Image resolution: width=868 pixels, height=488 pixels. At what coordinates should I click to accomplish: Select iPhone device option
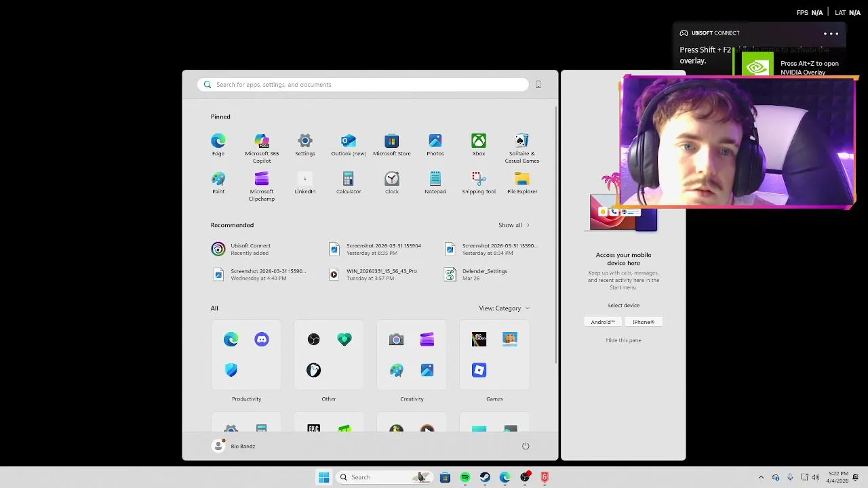[644, 322]
